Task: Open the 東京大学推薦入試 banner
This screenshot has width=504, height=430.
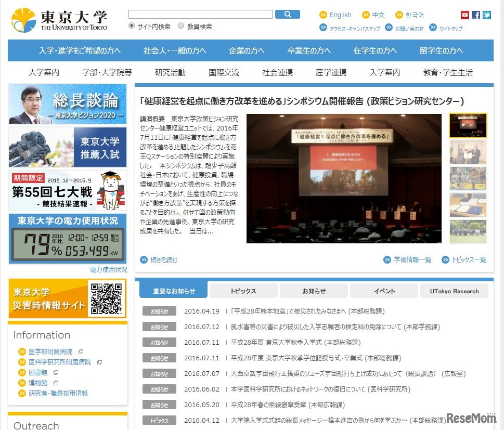Action: [68, 147]
